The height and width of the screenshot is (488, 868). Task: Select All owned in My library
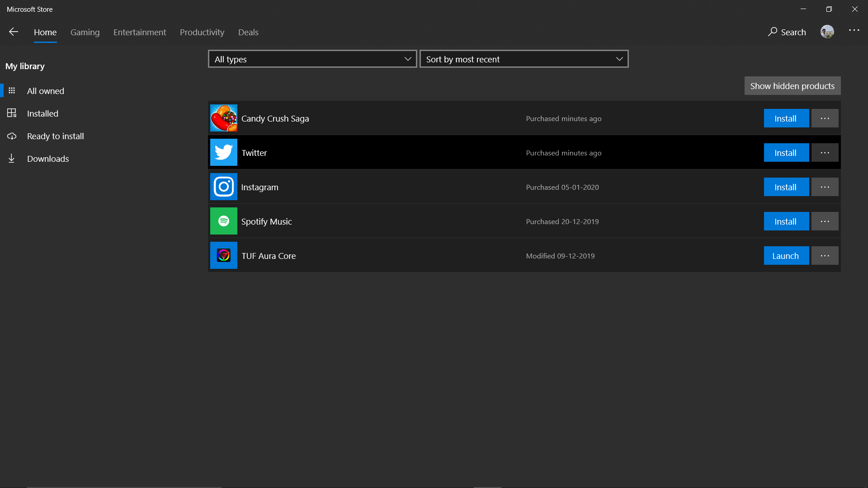pyautogui.click(x=46, y=91)
